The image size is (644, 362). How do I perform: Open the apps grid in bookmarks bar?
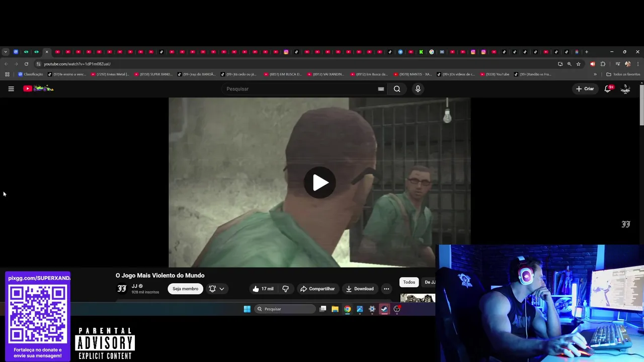pos(7,74)
